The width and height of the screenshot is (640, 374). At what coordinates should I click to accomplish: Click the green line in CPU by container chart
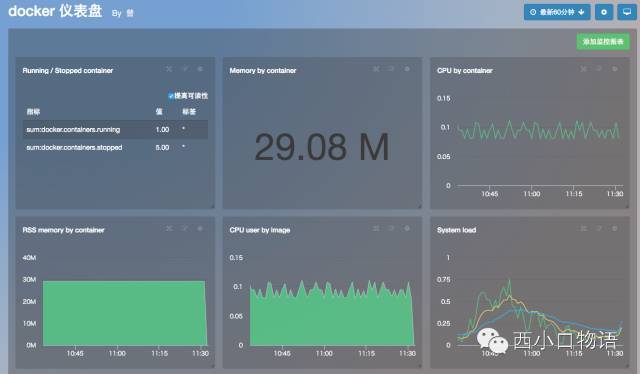[538, 130]
